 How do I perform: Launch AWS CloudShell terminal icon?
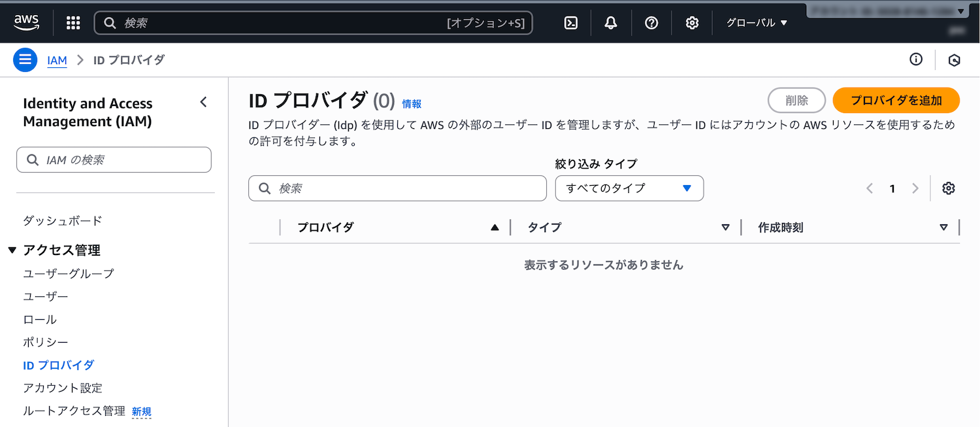571,23
